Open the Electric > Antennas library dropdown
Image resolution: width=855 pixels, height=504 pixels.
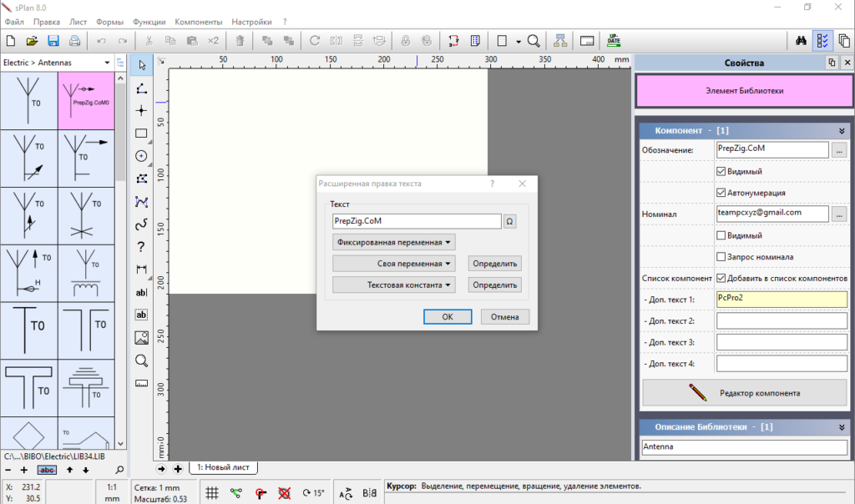pos(58,63)
